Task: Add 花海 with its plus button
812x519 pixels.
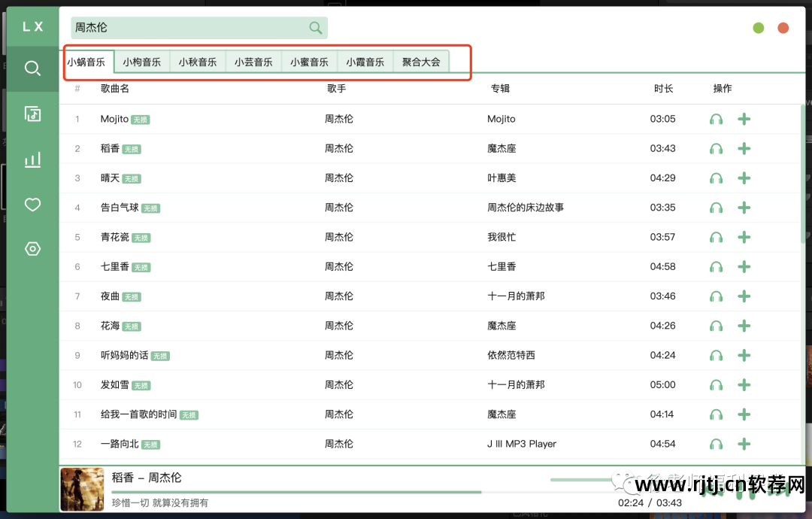Action: pyautogui.click(x=744, y=326)
